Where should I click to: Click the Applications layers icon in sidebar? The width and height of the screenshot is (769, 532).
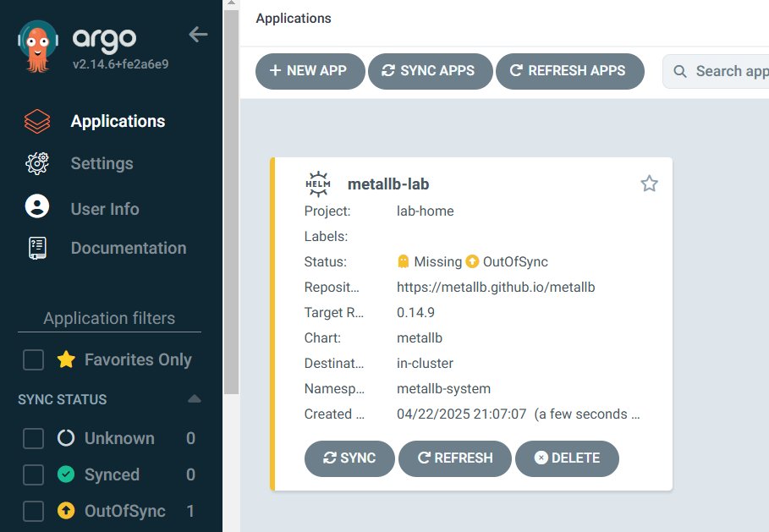(x=37, y=121)
